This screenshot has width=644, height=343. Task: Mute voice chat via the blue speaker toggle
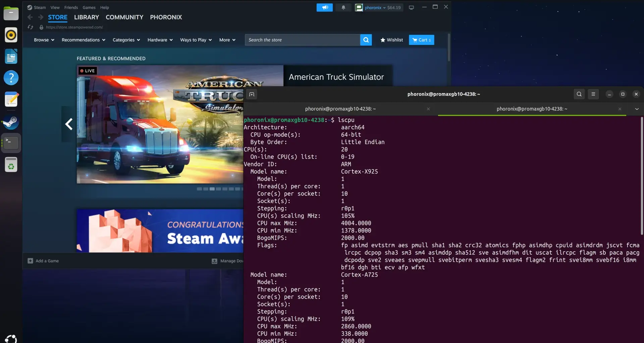[x=324, y=7]
